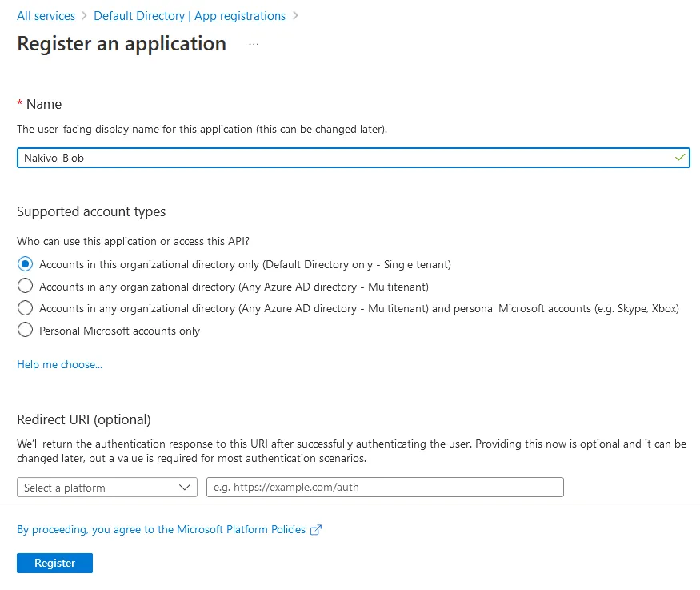The width and height of the screenshot is (700, 590).
Task: Click the external link icon beside Platform Policies
Action: tap(315, 529)
